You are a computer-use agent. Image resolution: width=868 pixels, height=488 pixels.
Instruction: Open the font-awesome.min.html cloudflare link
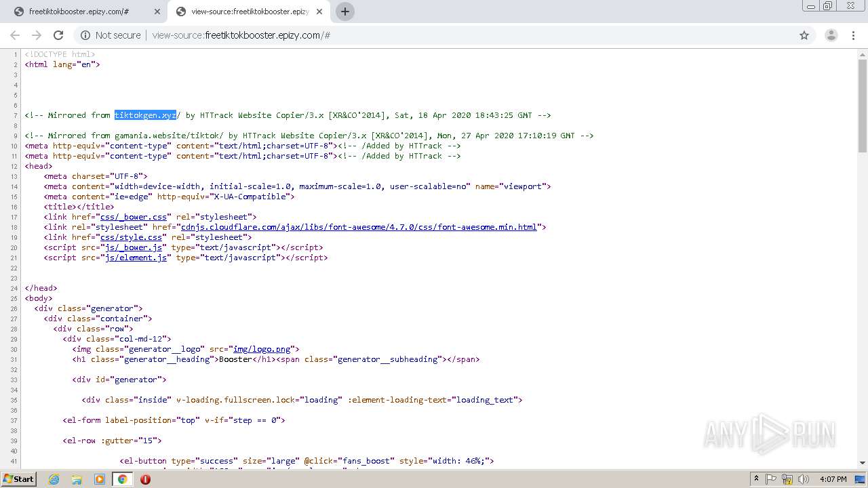click(x=359, y=227)
